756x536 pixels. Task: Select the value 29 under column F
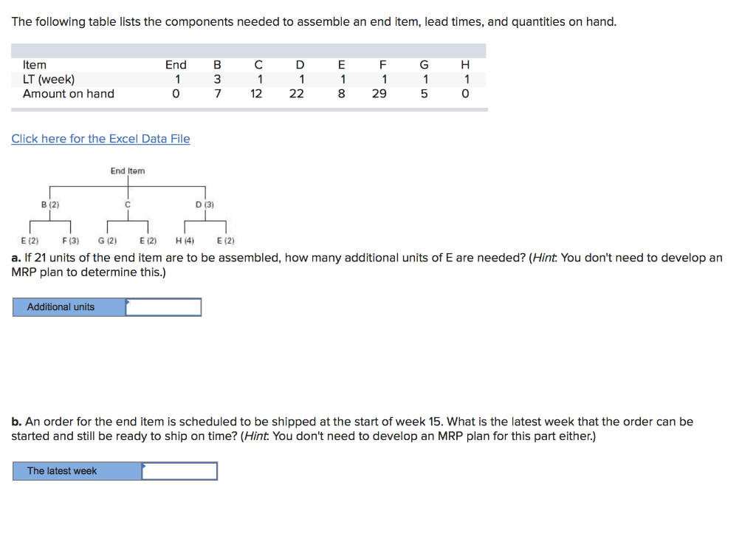(x=379, y=94)
